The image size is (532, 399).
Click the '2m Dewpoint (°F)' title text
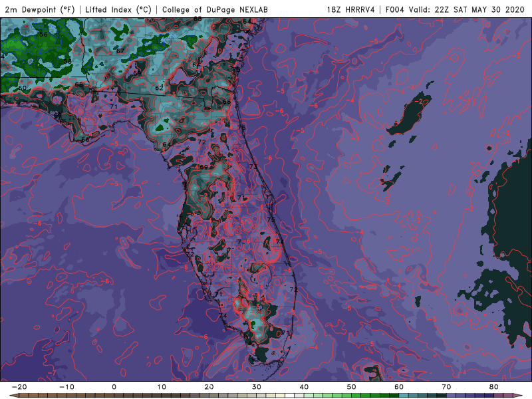click(40, 9)
